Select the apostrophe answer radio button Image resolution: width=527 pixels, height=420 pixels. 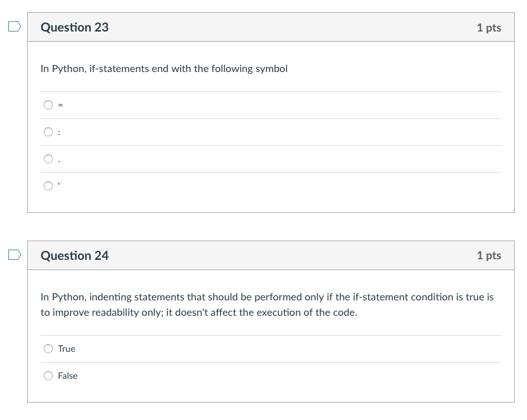[x=48, y=186]
